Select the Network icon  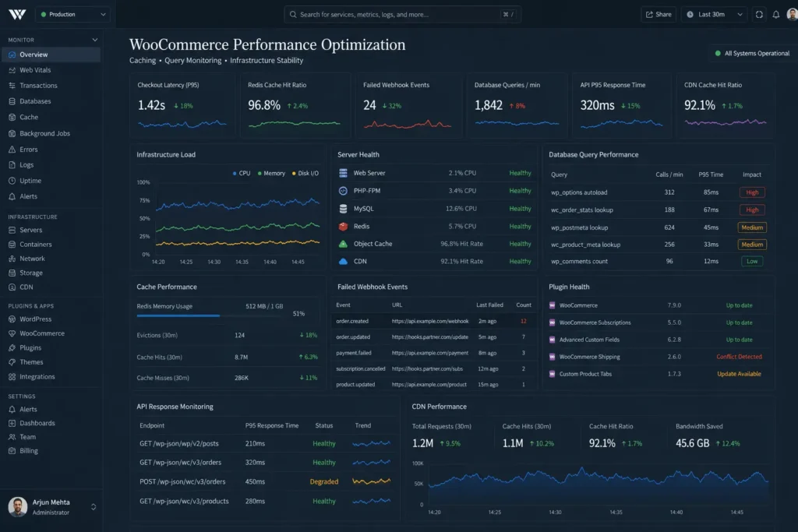pyautogui.click(x=12, y=259)
